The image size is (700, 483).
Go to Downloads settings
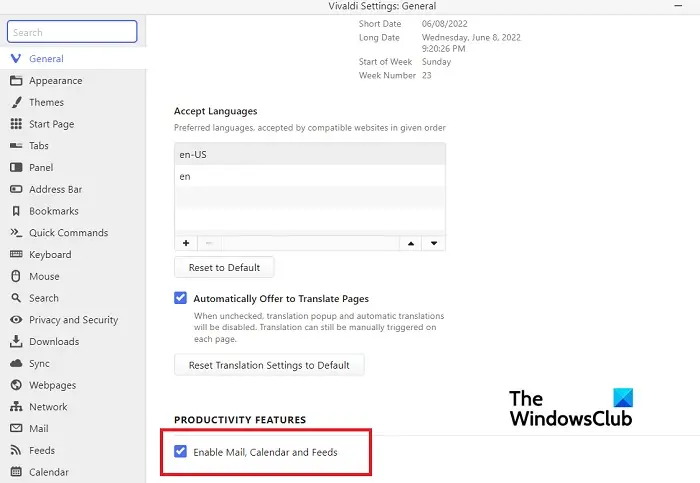pos(73,341)
